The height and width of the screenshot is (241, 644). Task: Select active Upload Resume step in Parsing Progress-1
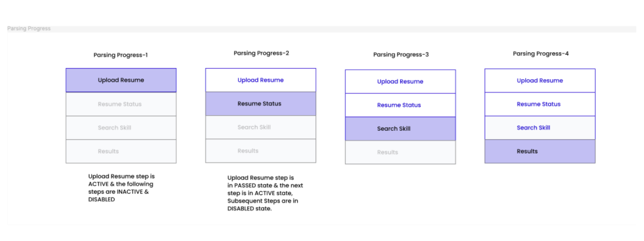pyautogui.click(x=121, y=80)
